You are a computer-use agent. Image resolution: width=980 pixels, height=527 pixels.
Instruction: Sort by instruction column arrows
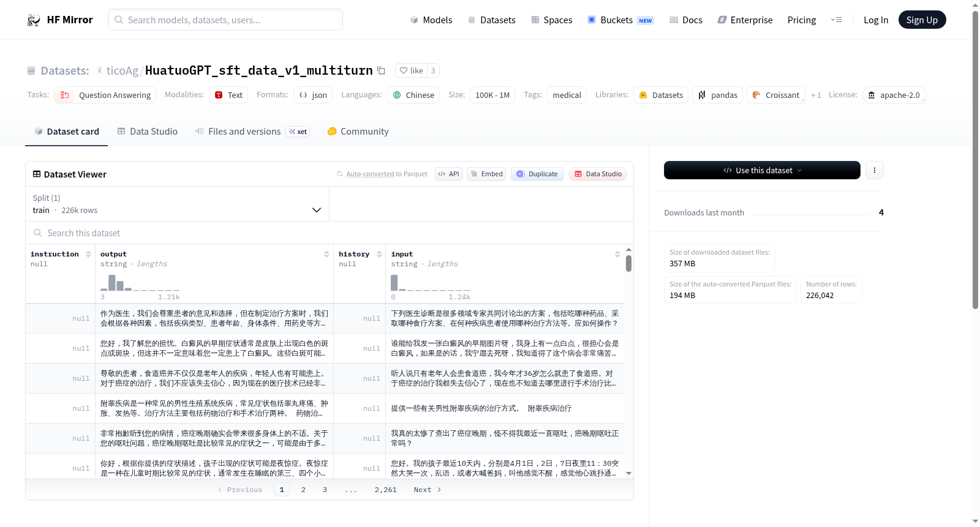pos(88,254)
